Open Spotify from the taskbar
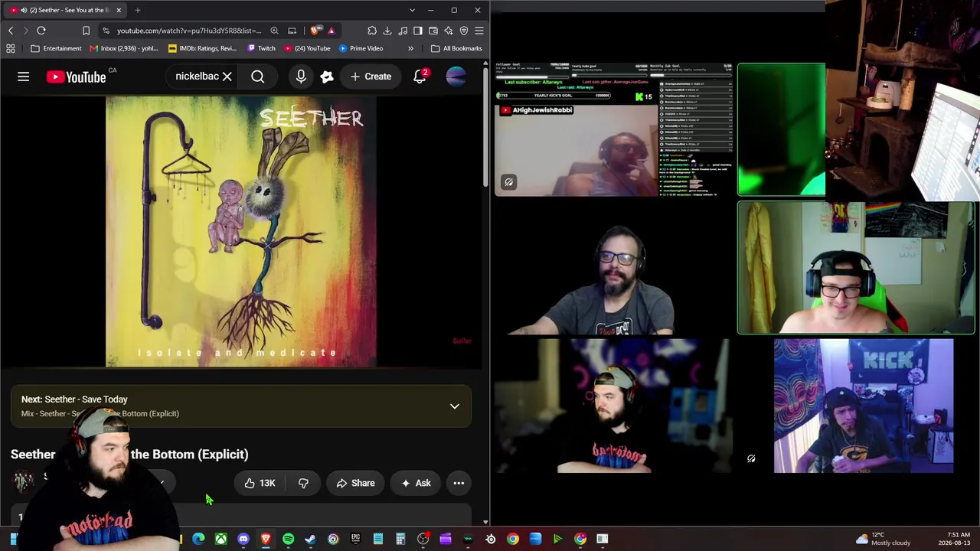The image size is (980, 551). [x=288, y=539]
